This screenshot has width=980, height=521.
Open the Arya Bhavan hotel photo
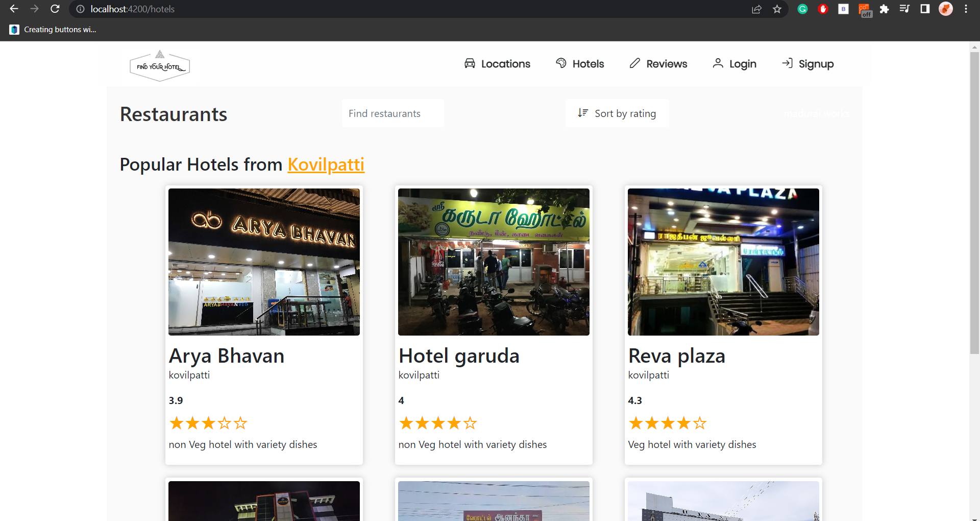pyautogui.click(x=264, y=262)
